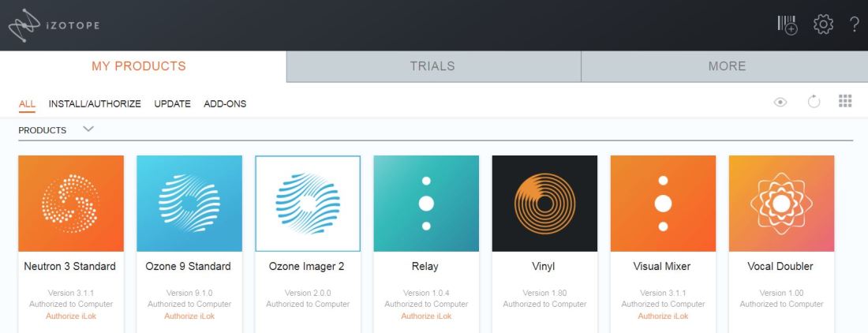Open settings via the gear icon

(823, 24)
